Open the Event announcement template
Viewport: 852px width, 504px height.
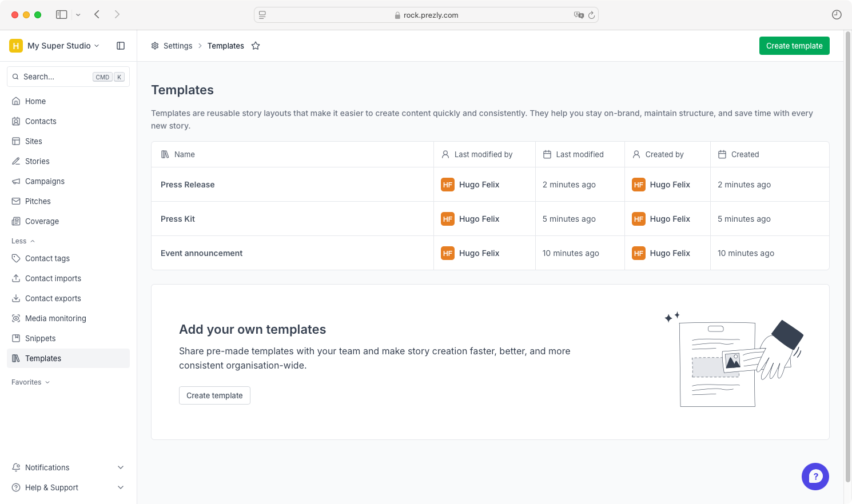click(201, 253)
